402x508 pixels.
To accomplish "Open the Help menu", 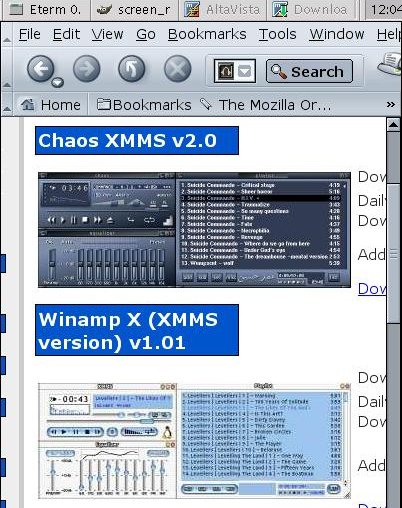I will tap(389, 34).
